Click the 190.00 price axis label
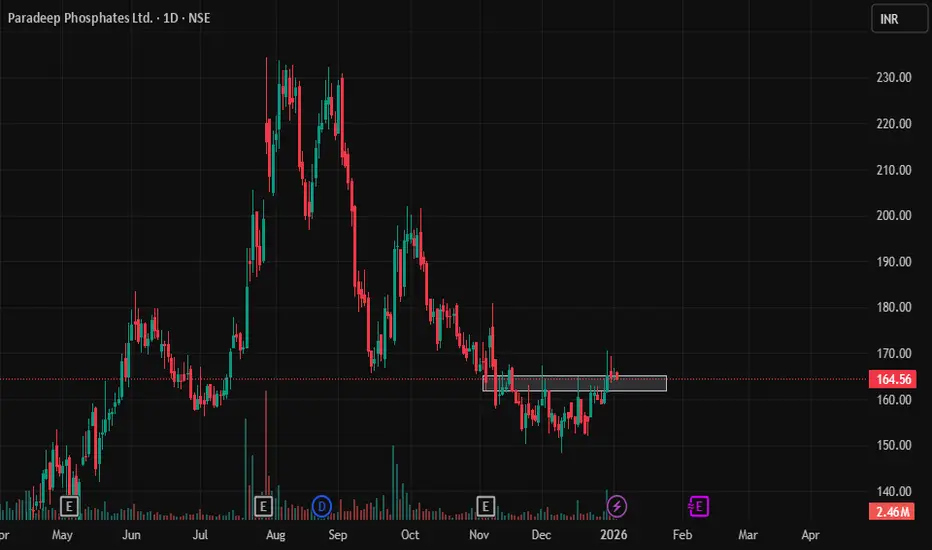This screenshot has width=932, height=550. click(x=894, y=262)
